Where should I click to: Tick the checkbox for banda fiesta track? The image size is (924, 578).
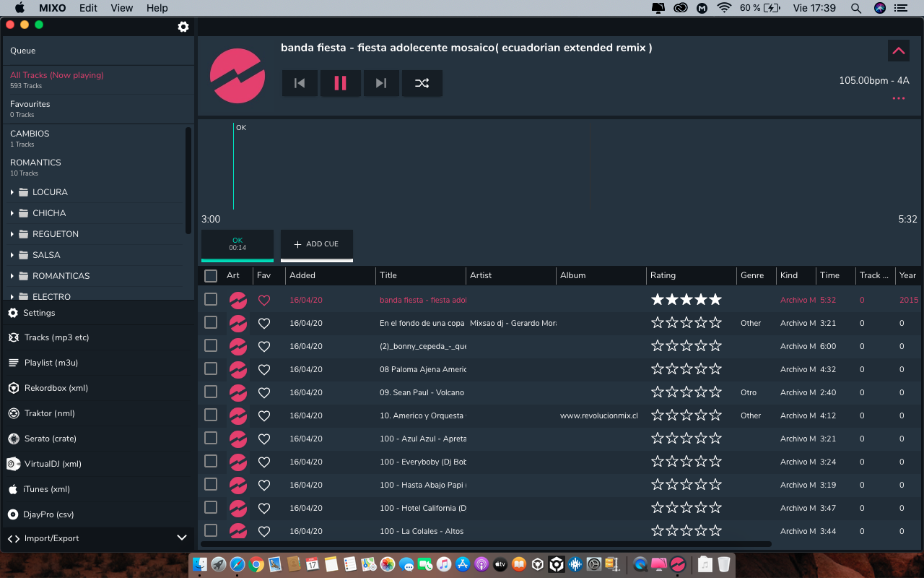[211, 299]
